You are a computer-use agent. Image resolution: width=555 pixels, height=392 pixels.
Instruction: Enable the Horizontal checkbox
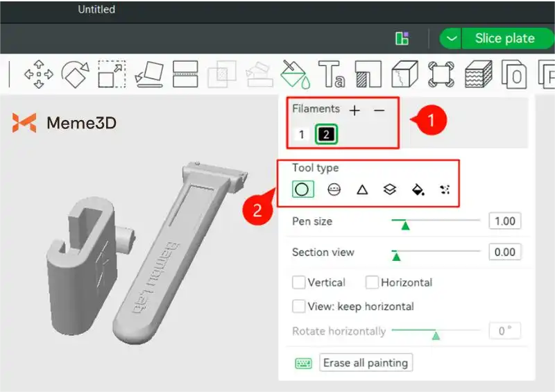pyautogui.click(x=372, y=282)
